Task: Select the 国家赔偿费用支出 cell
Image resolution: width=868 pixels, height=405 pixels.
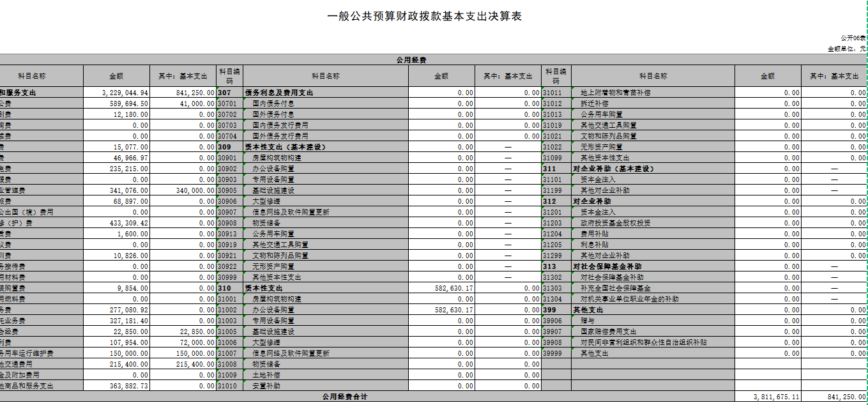Action: [x=653, y=332]
